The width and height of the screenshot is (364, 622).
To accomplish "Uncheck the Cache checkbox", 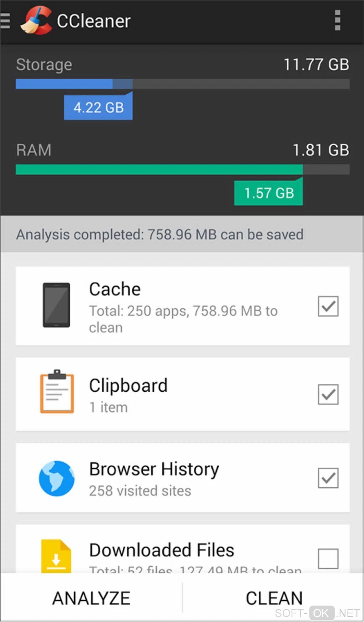I will [x=328, y=306].
